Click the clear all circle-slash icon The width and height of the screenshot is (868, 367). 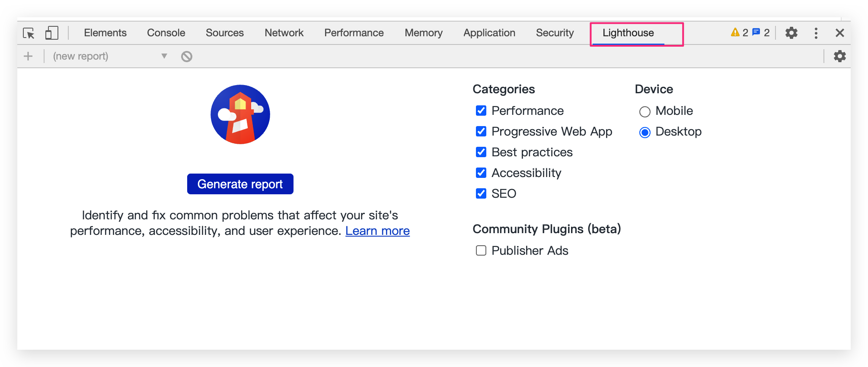coord(187,57)
